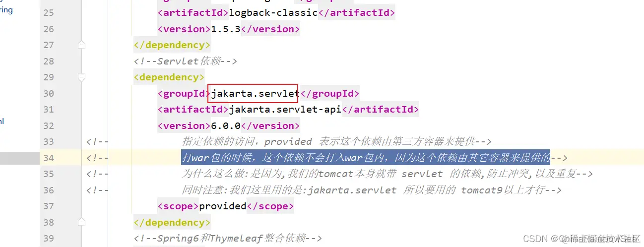Place cursor in scope value "provided" on line 37
644x247 pixels.
point(223,206)
